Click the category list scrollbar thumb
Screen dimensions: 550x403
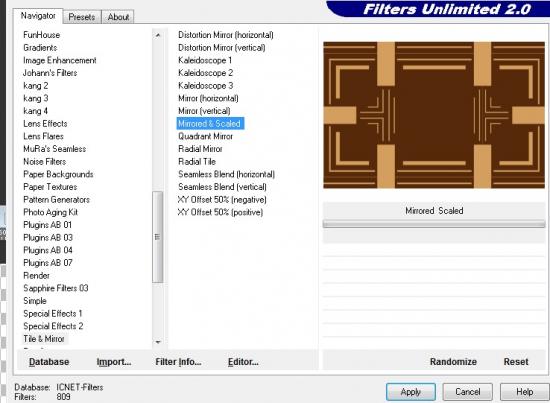click(157, 237)
